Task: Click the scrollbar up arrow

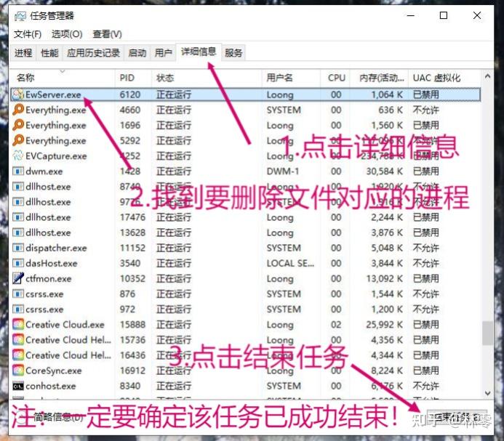Action: coord(487,76)
